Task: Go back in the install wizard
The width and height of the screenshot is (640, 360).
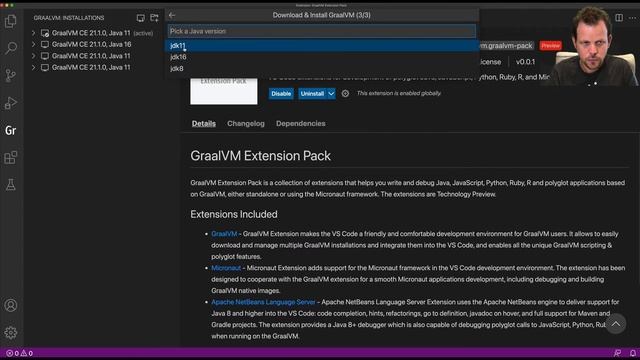Action: (172, 15)
